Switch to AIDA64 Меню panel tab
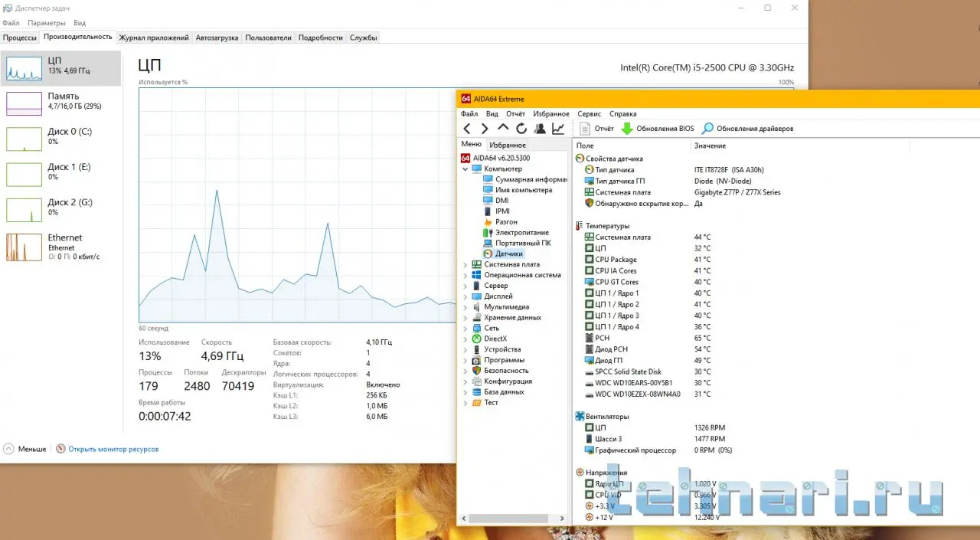The width and height of the screenshot is (980, 540). click(x=471, y=144)
